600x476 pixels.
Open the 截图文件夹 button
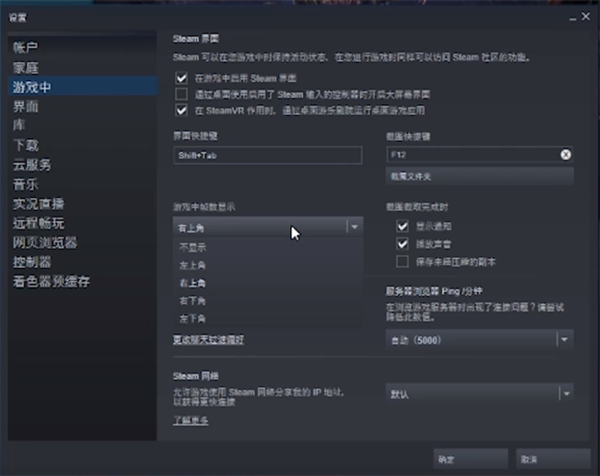(479, 176)
